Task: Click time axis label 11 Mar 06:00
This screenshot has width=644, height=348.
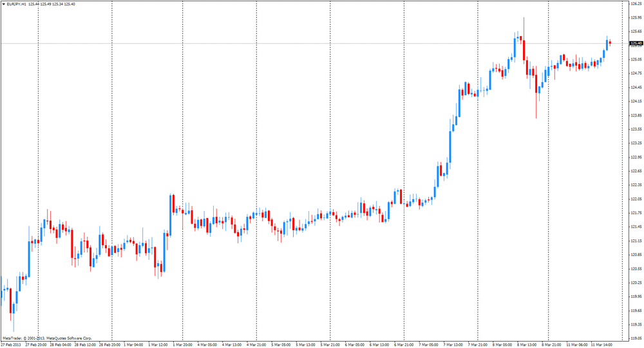Action: point(577,345)
